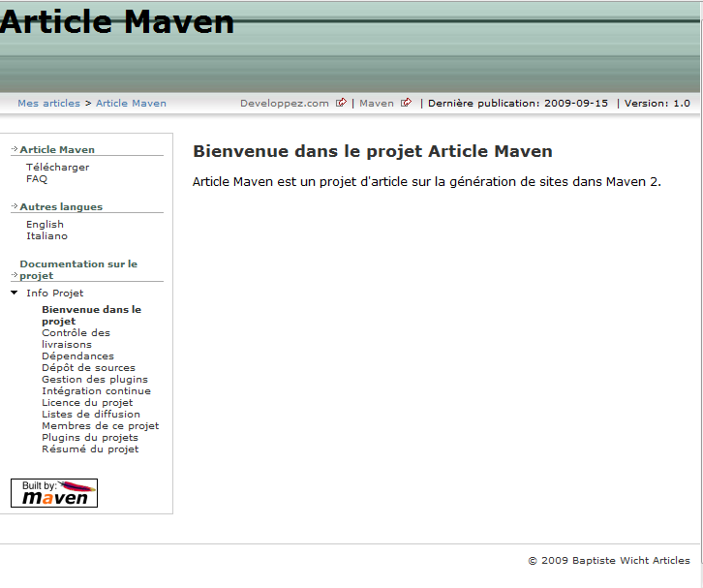
Task: Open Listes de diffusion page
Action: tap(90, 414)
